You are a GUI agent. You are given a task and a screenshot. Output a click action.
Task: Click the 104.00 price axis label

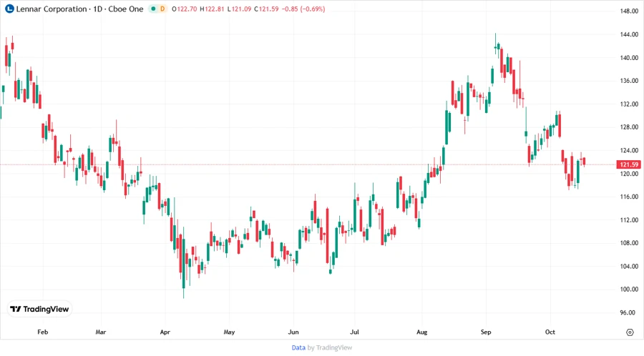(629, 267)
